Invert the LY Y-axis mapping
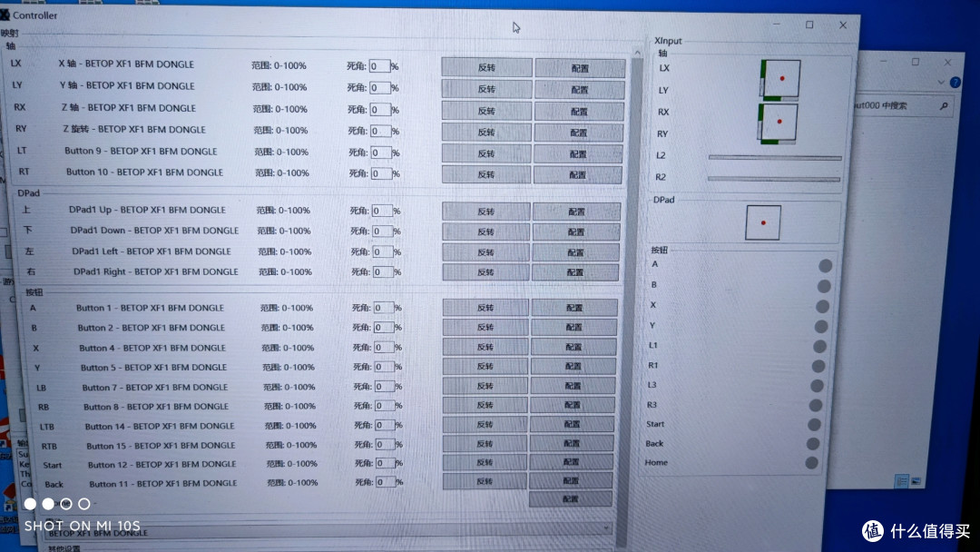980x552 pixels. [x=486, y=89]
